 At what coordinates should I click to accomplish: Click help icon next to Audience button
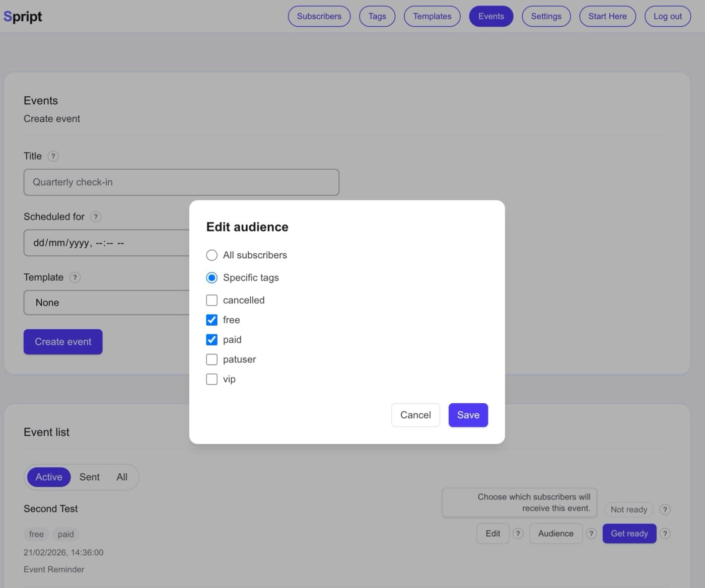(591, 534)
